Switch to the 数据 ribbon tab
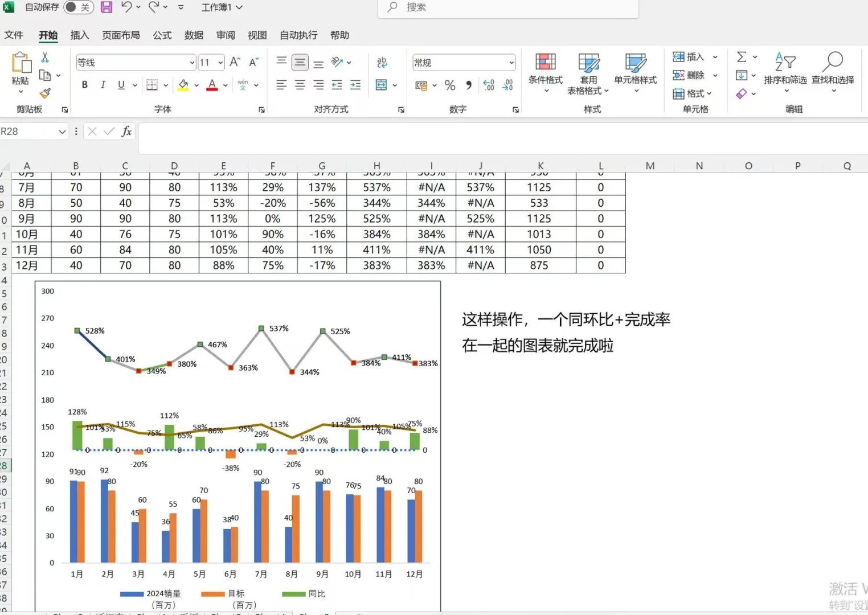The image size is (868, 615). pyautogui.click(x=194, y=35)
